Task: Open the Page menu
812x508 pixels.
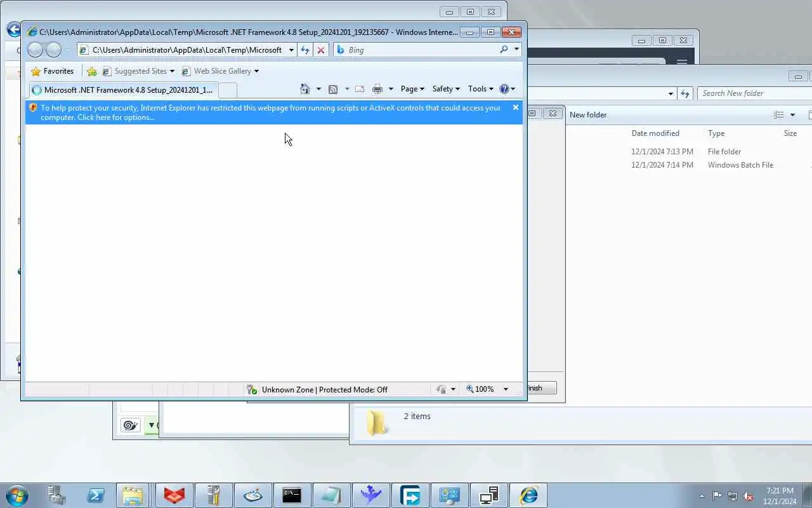Action: click(x=412, y=89)
